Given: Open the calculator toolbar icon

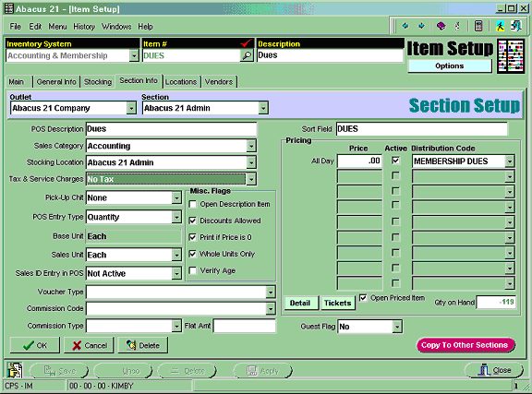Looking at the screenshot, I should pos(478,26).
